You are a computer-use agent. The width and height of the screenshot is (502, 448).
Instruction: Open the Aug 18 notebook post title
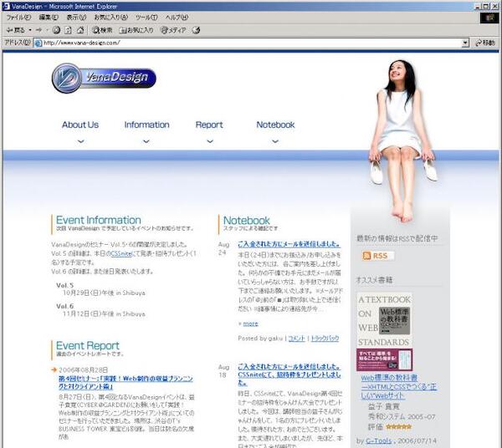(289, 374)
